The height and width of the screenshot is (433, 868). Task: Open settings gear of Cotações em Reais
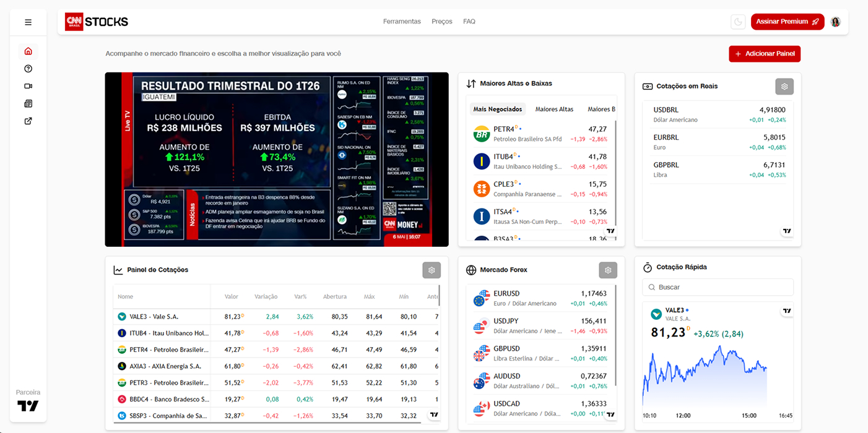click(784, 87)
